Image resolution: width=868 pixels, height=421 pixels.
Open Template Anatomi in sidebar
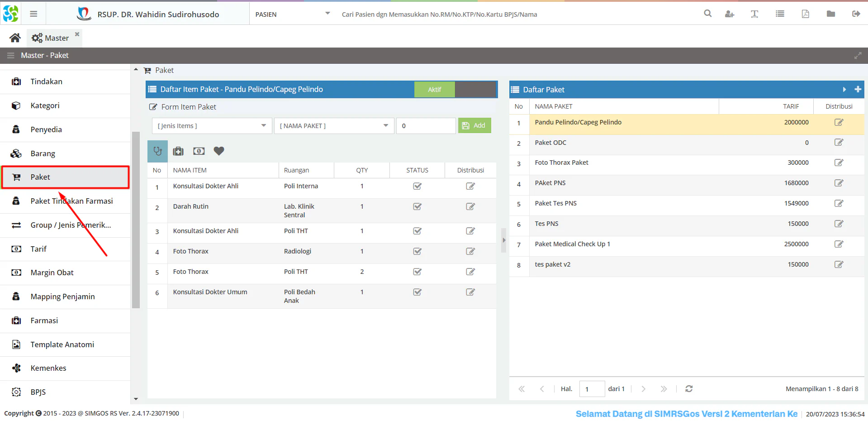coord(65,345)
